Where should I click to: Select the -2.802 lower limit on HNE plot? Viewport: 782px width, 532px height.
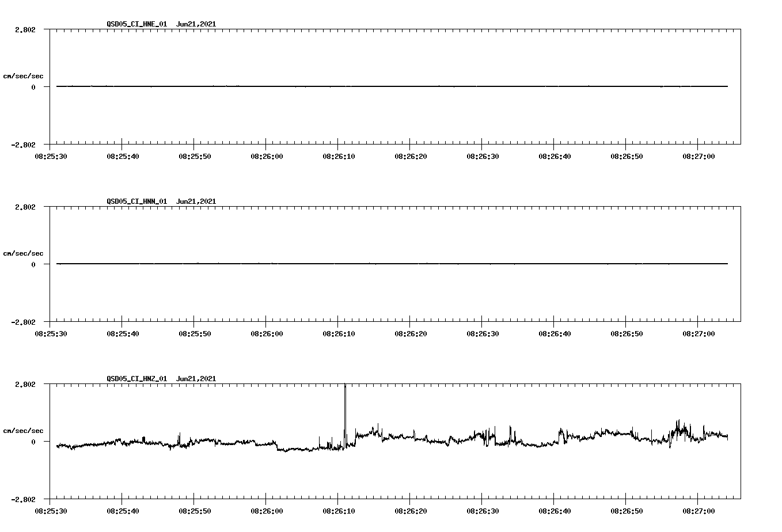(24, 145)
